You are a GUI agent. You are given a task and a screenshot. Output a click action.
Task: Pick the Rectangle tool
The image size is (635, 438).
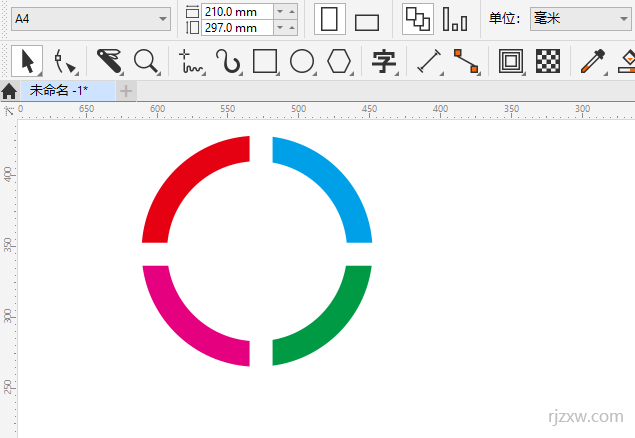click(265, 62)
